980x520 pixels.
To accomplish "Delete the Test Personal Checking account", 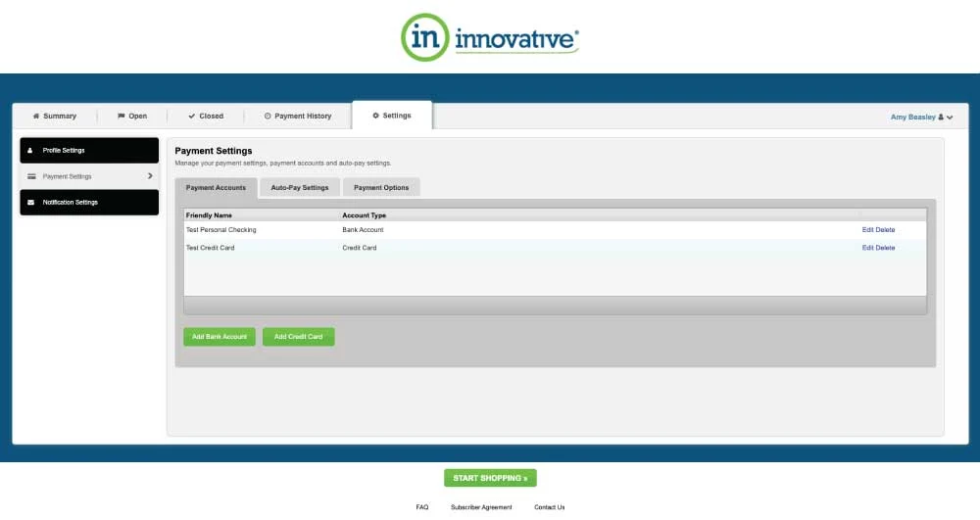I will tap(885, 230).
